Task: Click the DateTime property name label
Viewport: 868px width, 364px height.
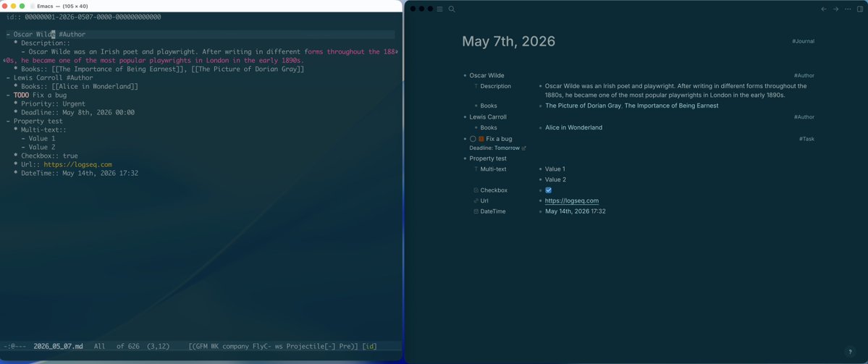Action: (x=493, y=211)
